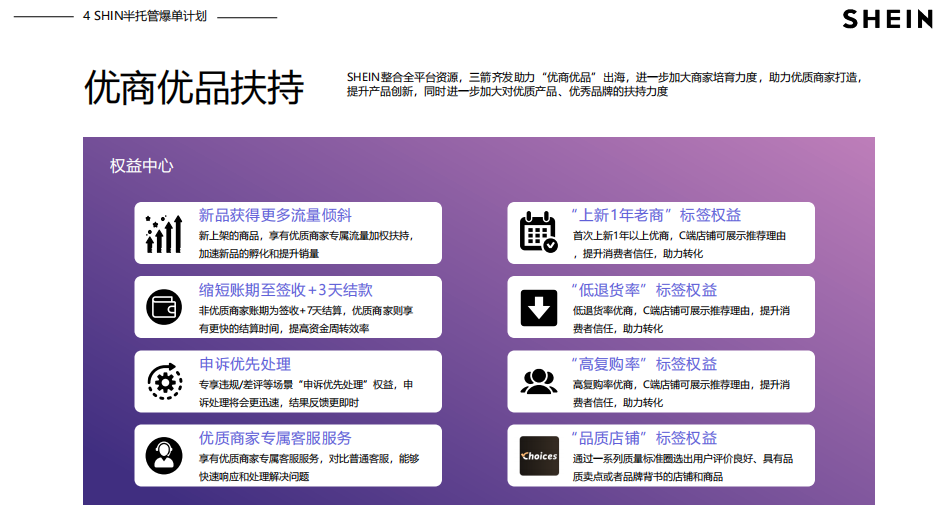The height and width of the screenshot is (530, 951).
Task: Click intro paragraph starting SHEIN整合全平台资源
Action: click(x=604, y=84)
